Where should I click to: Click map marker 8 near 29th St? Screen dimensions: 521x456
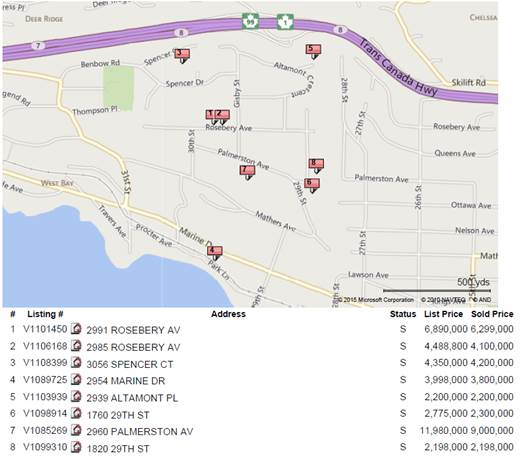[x=316, y=166]
